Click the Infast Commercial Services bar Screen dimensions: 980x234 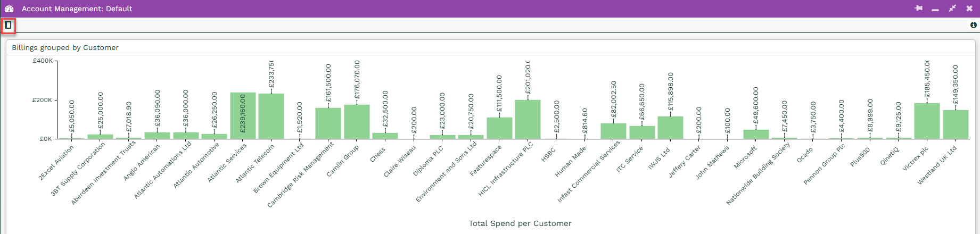(613, 131)
